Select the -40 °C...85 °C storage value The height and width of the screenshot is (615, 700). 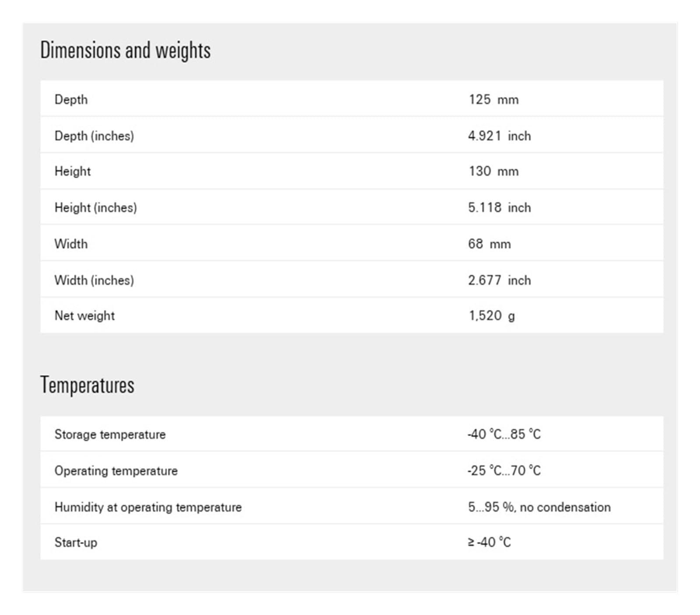tap(504, 434)
